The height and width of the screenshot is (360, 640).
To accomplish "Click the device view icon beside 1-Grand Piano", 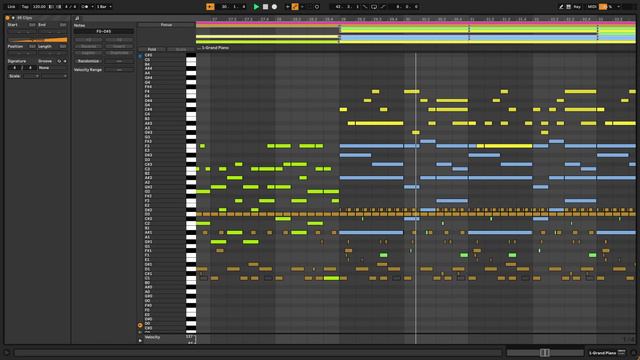I will [x=621, y=352].
